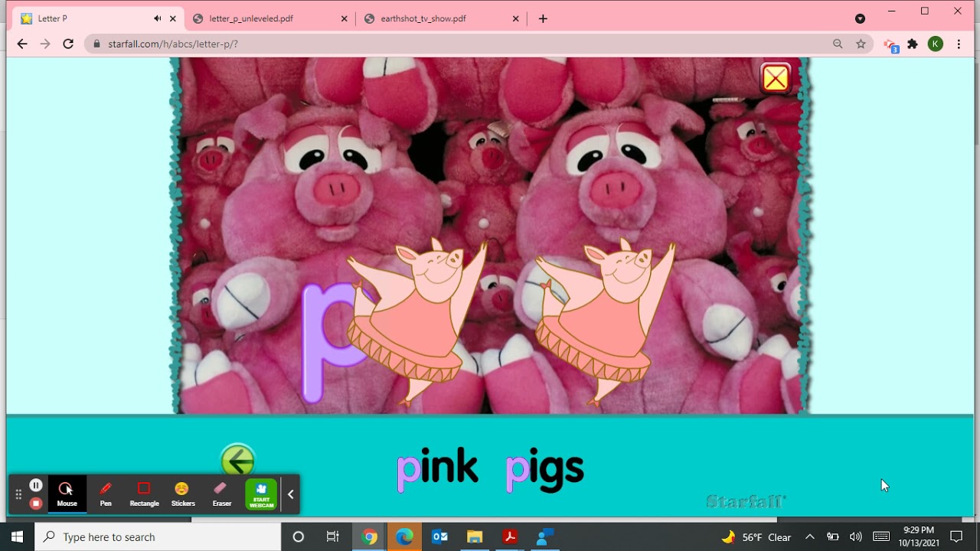Open the Chrome extensions puzzle icon
The image size is (980, 551).
913,44
